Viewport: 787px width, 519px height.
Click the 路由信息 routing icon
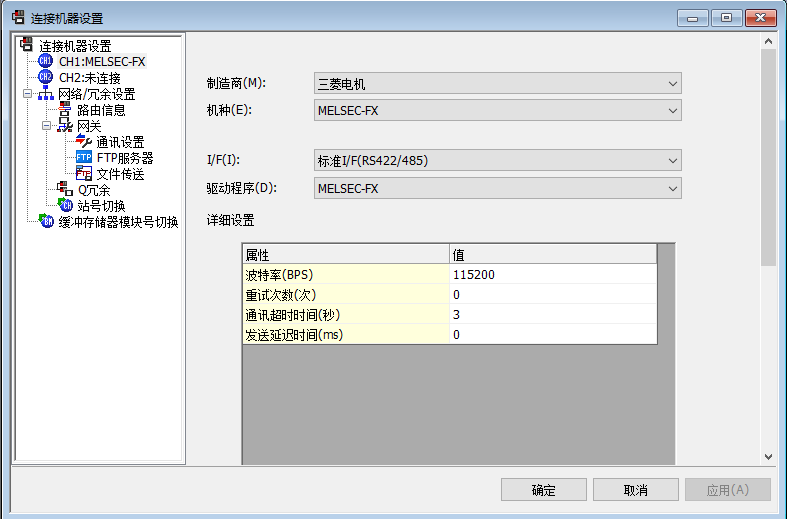click(65, 110)
